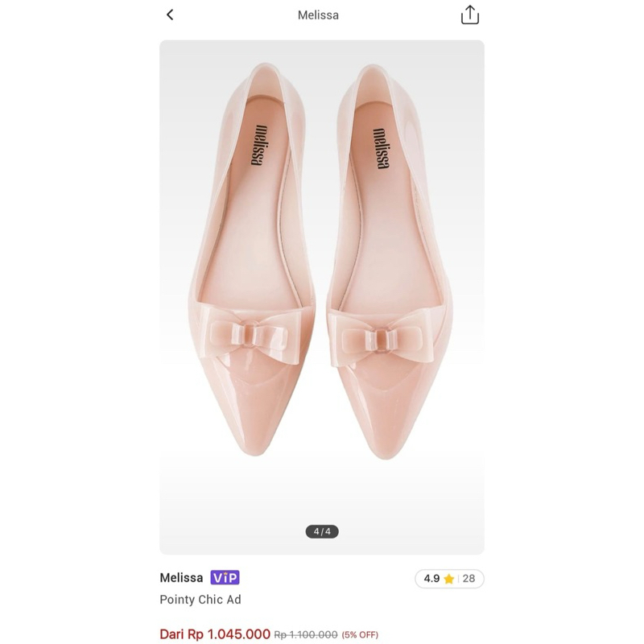Tap the purple VIP badge

225,578
